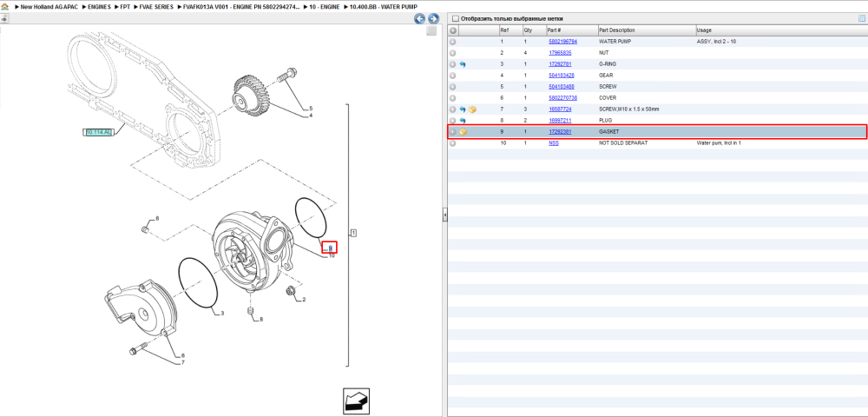This screenshot has height=417, width=868.
Task: Click the blue replacement arrow on O-RING row
Action: point(463,64)
